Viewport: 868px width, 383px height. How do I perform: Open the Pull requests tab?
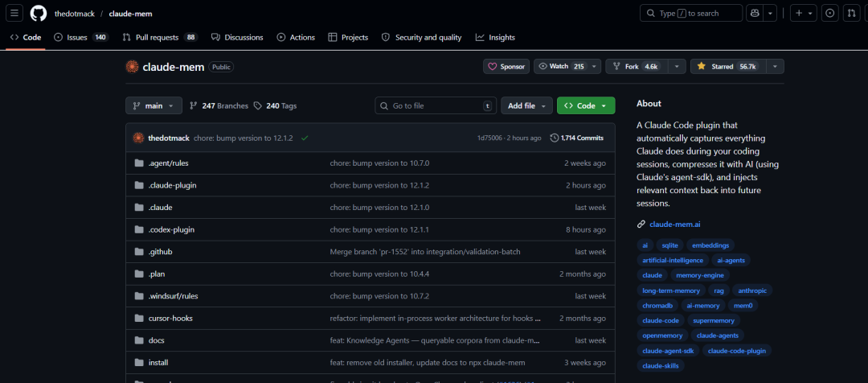point(160,38)
